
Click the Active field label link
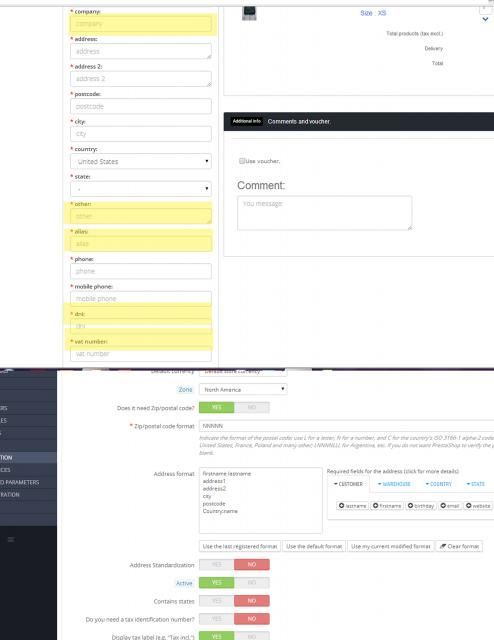184,583
